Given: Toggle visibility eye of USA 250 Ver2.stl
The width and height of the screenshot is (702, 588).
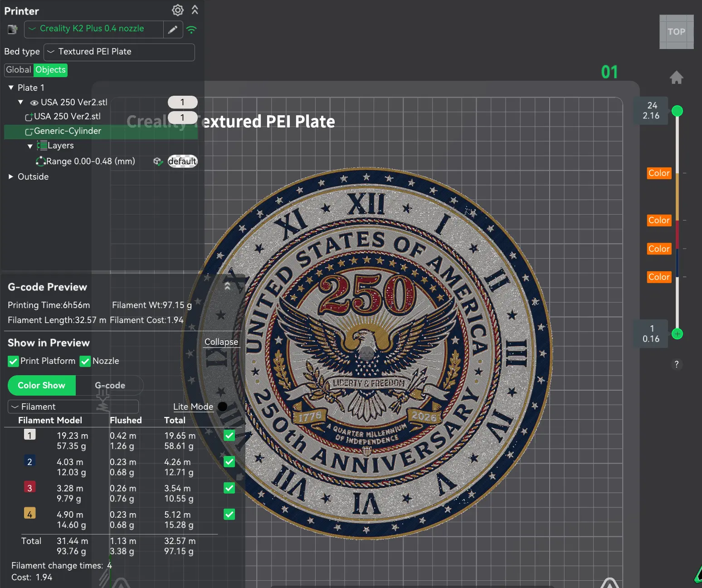Looking at the screenshot, I should [x=34, y=103].
